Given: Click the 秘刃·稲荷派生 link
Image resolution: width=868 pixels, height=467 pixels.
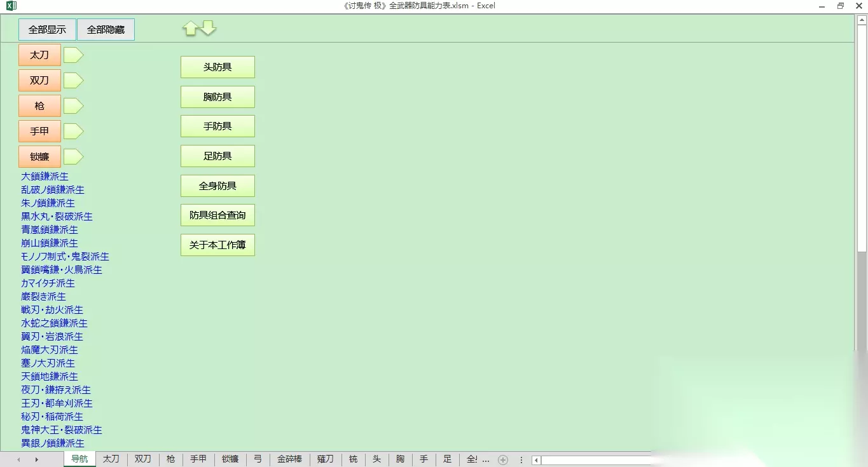Looking at the screenshot, I should (x=52, y=417).
